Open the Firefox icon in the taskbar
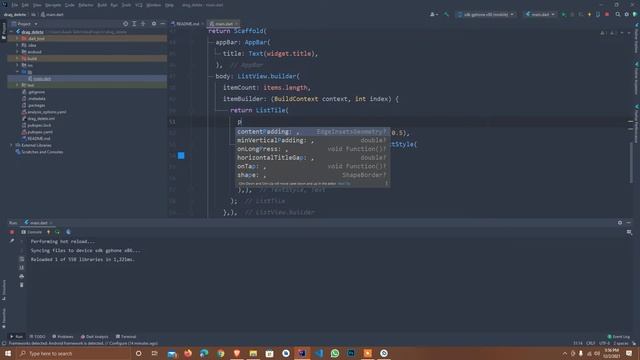 pos(188,353)
